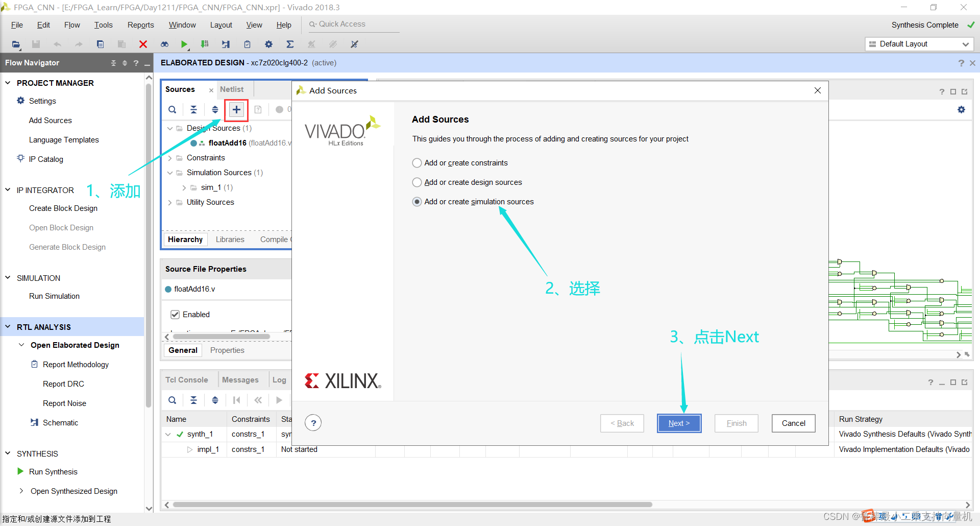Open the File menu
This screenshot has width=980, height=526.
click(17, 25)
